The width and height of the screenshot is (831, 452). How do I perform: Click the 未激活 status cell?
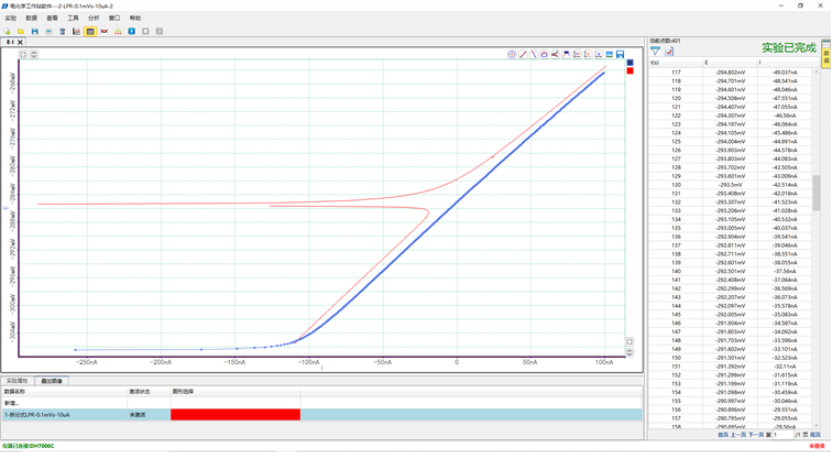point(148,415)
